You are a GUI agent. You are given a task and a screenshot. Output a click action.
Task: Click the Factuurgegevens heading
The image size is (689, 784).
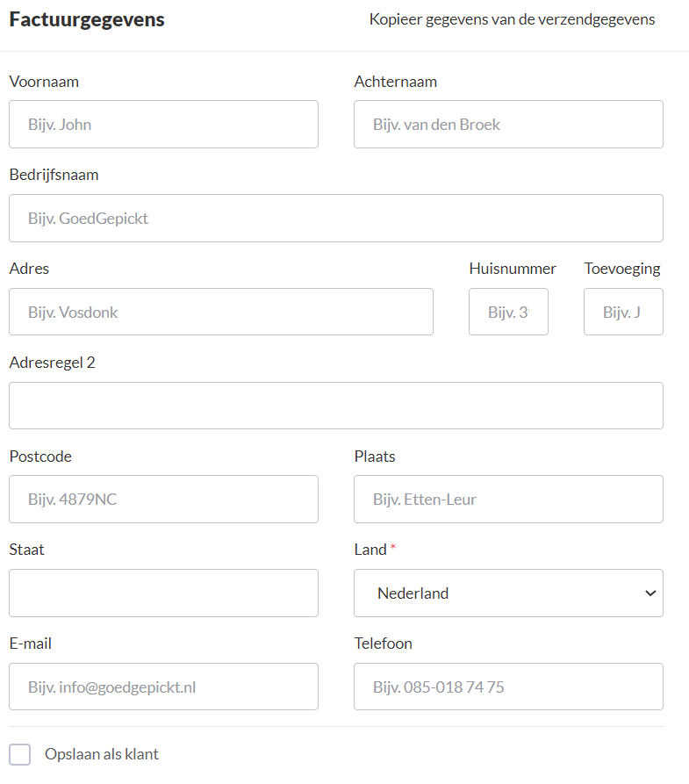(87, 19)
